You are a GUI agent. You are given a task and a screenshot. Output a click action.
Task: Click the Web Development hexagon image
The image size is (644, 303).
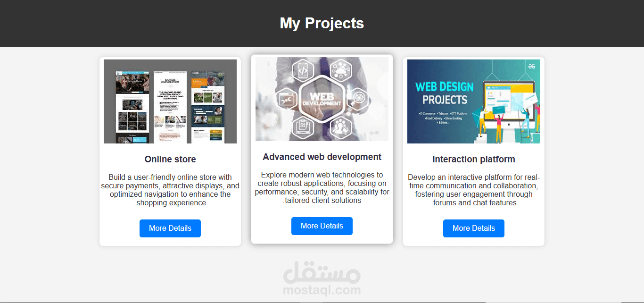click(x=322, y=99)
